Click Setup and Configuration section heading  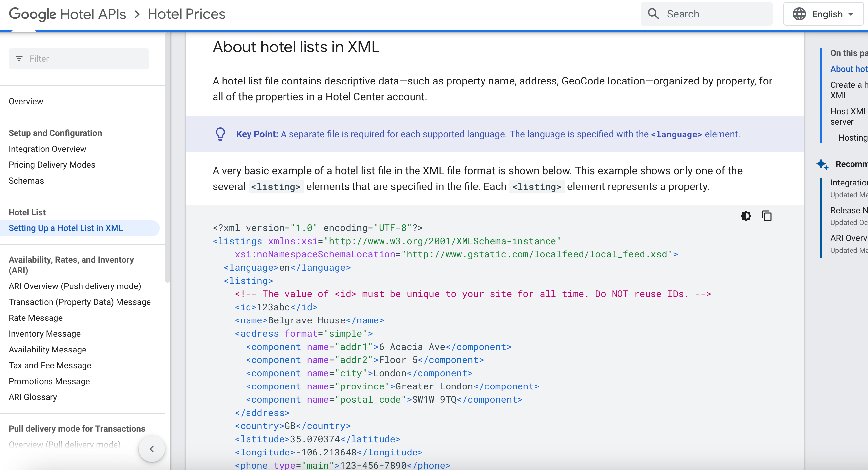point(55,133)
